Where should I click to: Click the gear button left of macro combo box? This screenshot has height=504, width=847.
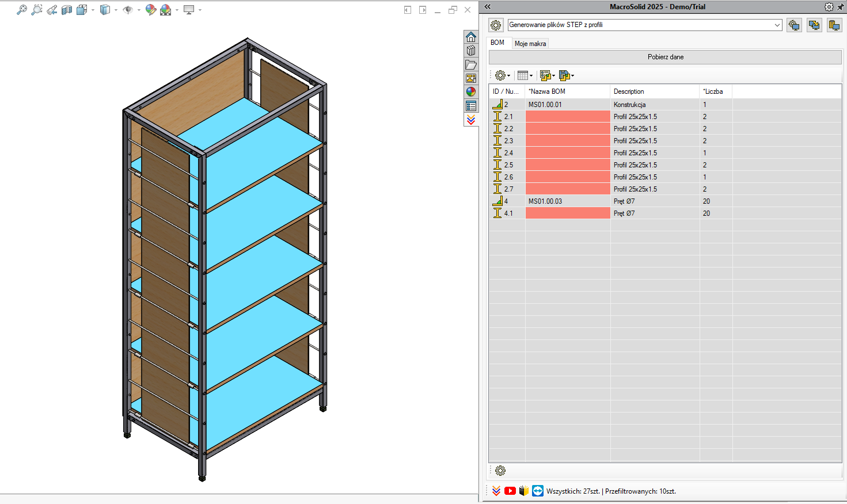[496, 25]
